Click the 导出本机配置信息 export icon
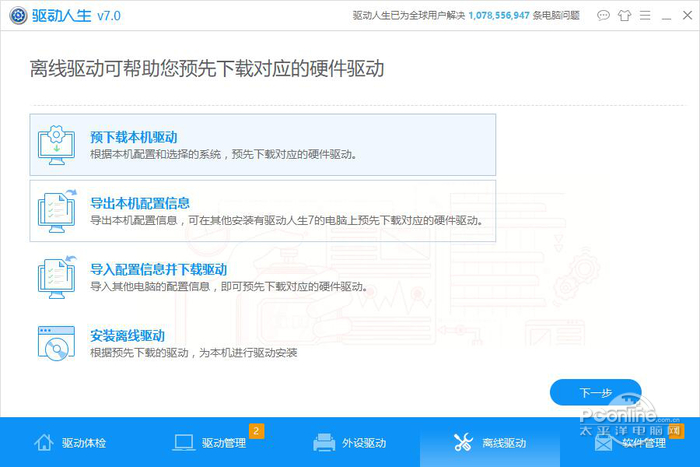Viewport: 700px width, 467px height. pos(56,211)
